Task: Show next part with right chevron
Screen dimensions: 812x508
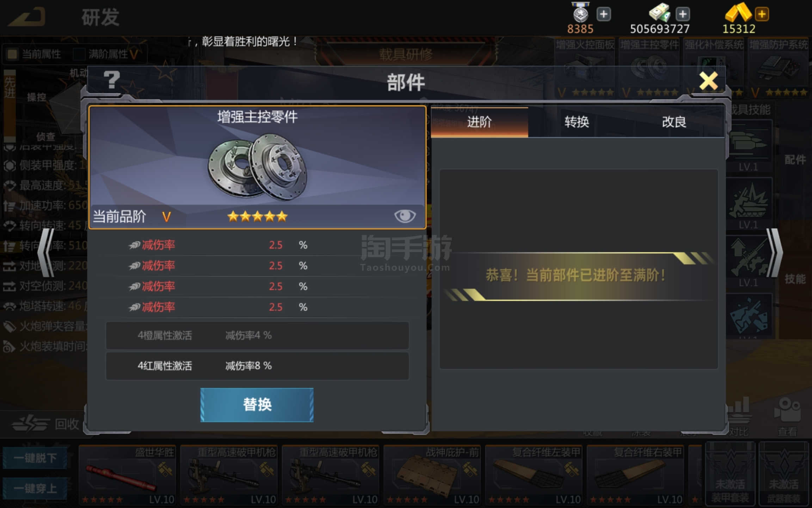Action: 774,253
